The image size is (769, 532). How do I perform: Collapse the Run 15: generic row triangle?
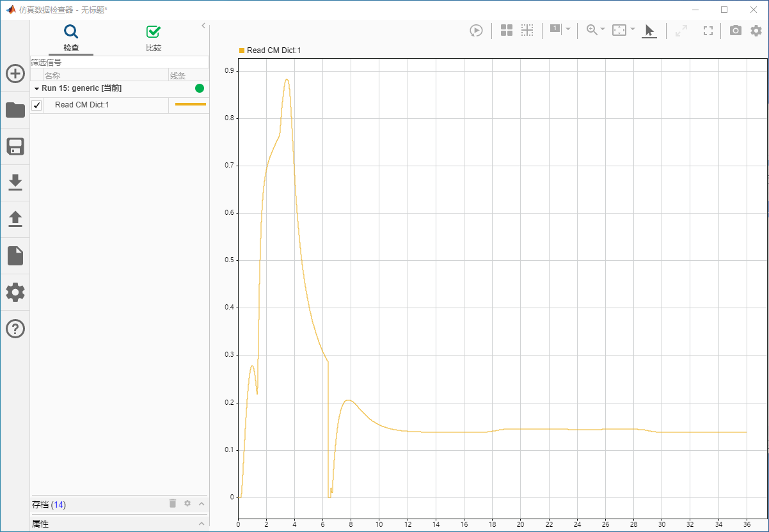click(37, 89)
